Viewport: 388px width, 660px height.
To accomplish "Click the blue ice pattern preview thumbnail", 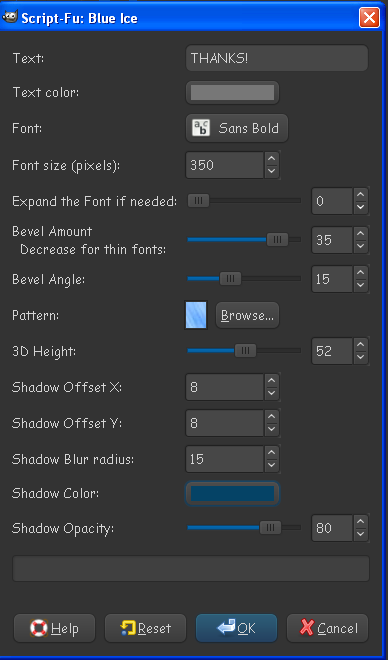I will click(x=196, y=315).
